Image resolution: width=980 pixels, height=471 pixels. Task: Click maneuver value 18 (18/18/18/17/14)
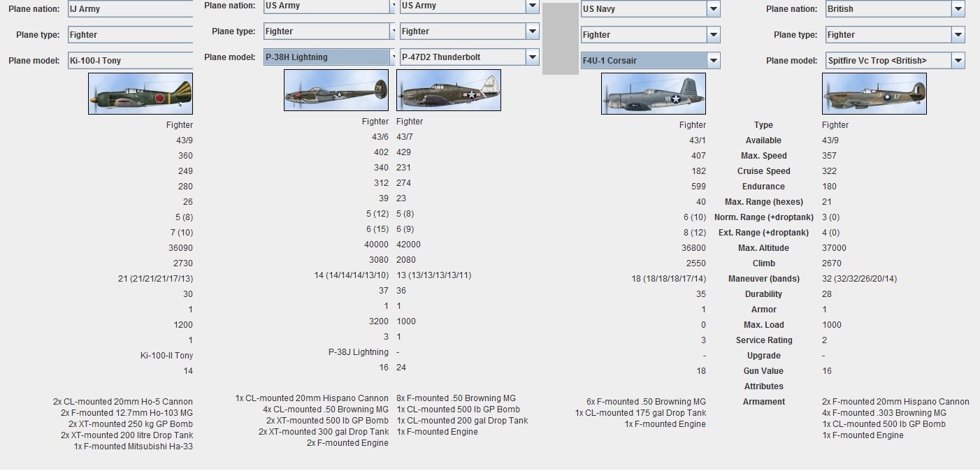coord(669,279)
